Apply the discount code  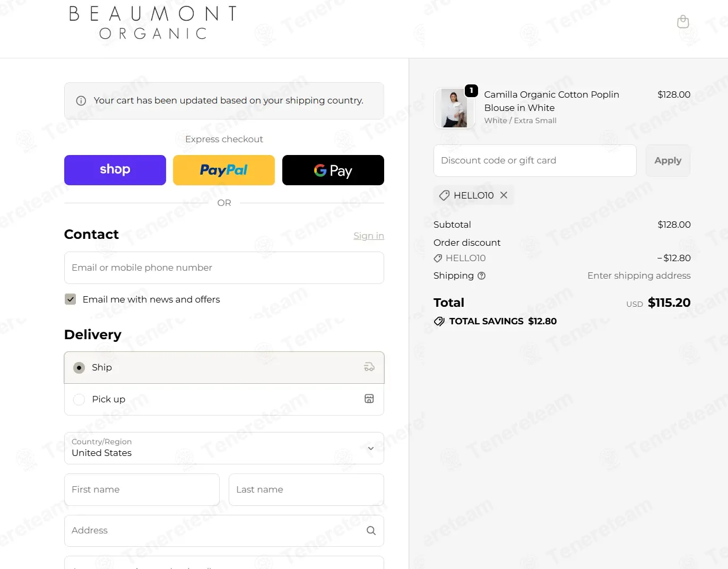668,160
